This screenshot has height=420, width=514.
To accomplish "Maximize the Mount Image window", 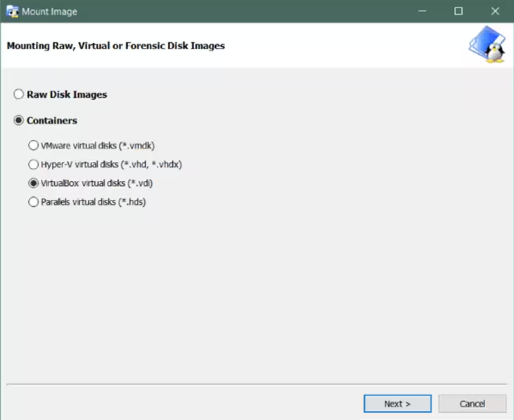I will point(458,11).
